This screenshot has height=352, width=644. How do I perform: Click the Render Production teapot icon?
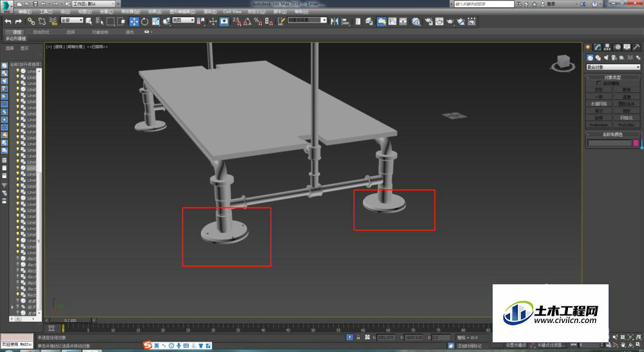[x=450, y=21]
